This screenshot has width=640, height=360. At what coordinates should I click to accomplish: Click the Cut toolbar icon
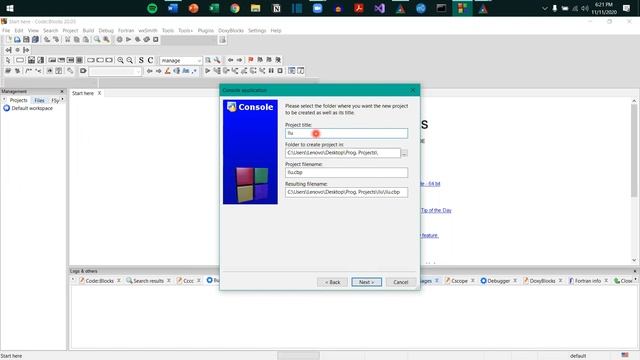(67, 40)
